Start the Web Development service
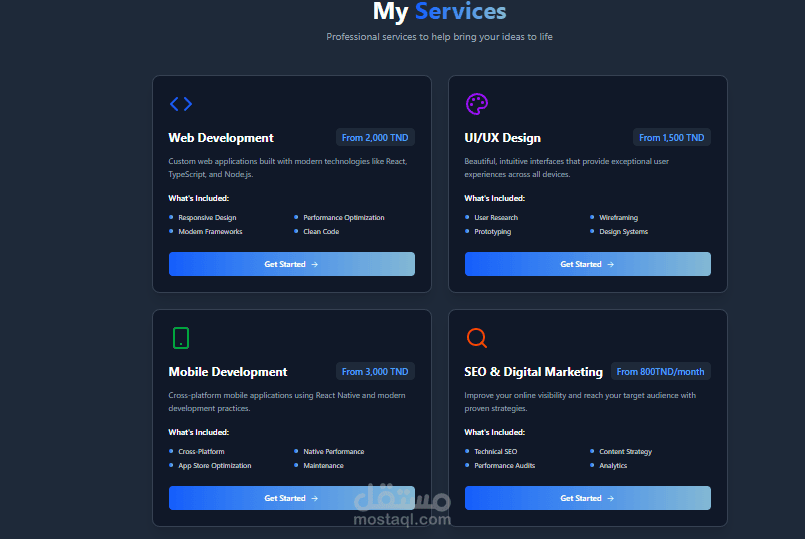The width and height of the screenshot is (805, 539). [x=292, y=264]
